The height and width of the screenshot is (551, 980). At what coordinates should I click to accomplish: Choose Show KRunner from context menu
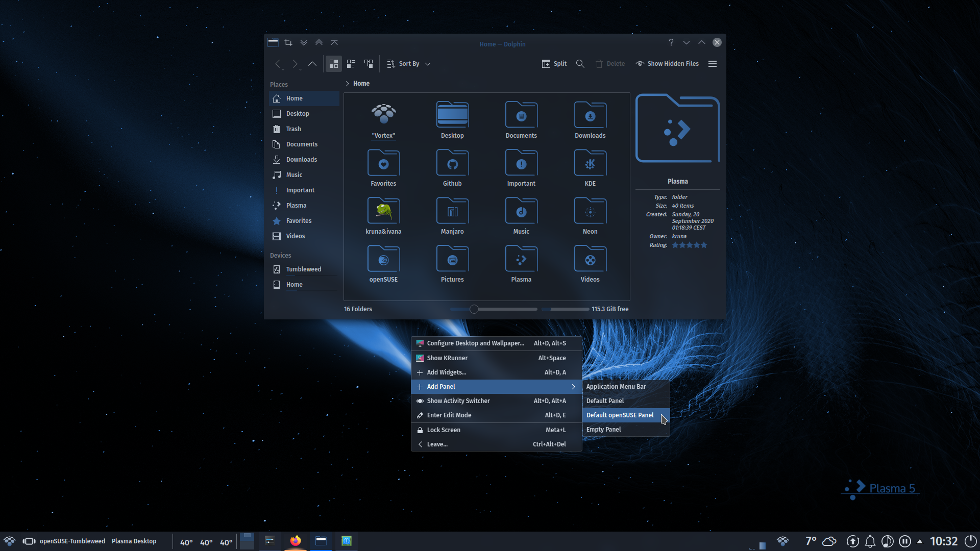point(496,358)
